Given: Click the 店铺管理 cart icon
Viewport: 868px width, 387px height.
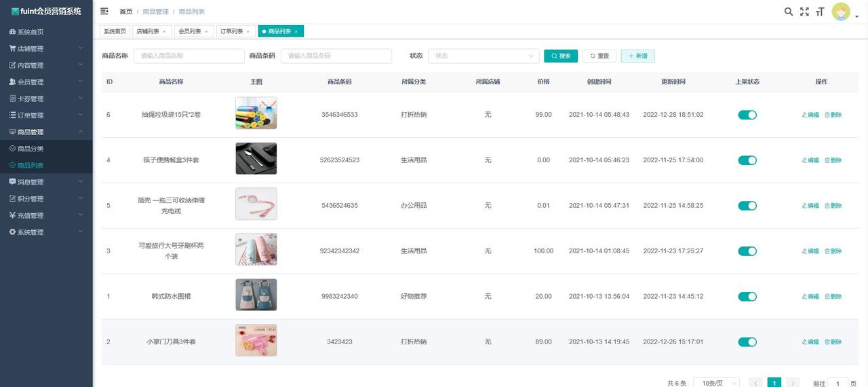Looking at the screenshot, I should click(12, 48).
